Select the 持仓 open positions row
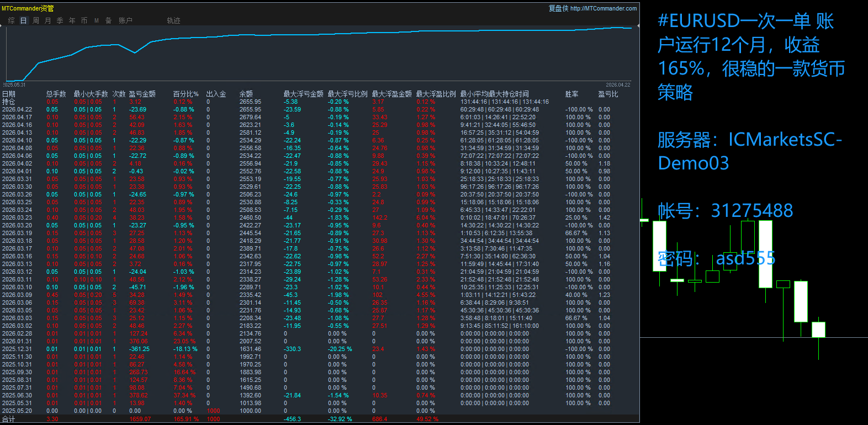The height and width of the screenshot is (425, 868). point(9,102)
